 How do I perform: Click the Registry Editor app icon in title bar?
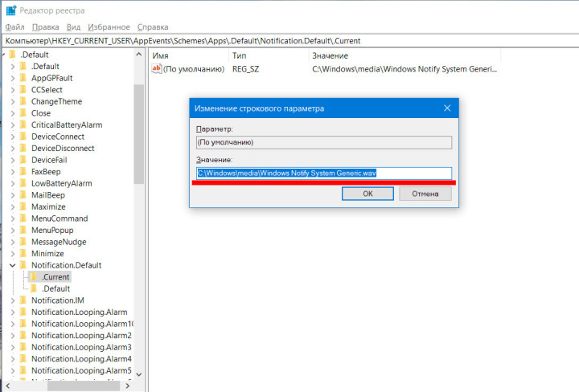click(x=10, y=10)
